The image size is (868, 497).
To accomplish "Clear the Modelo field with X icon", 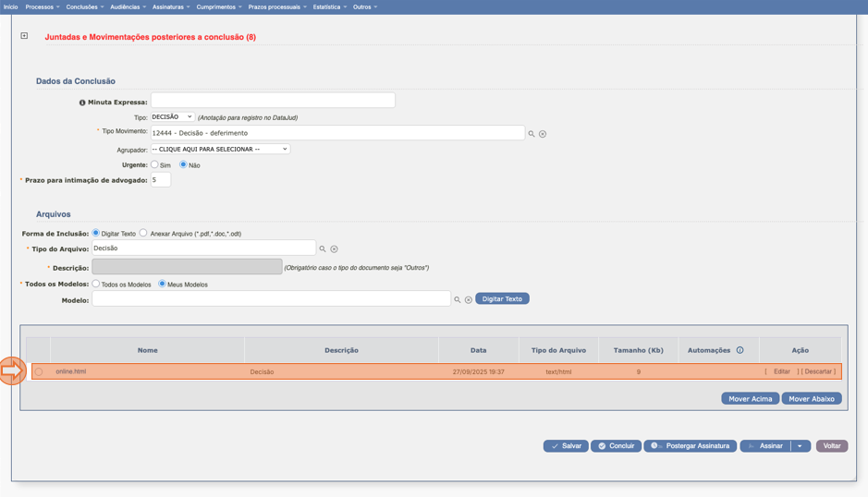I will (x=469, y=299).
